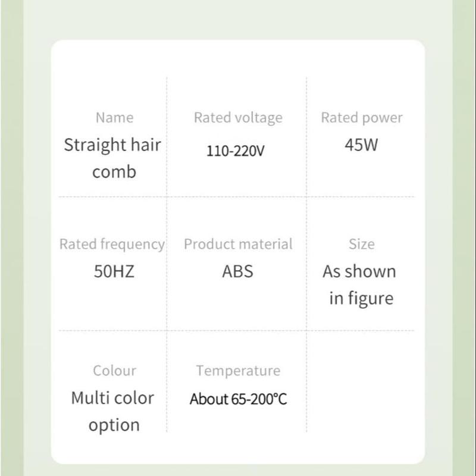Select the Multi color option text

(x=112, y=411)
